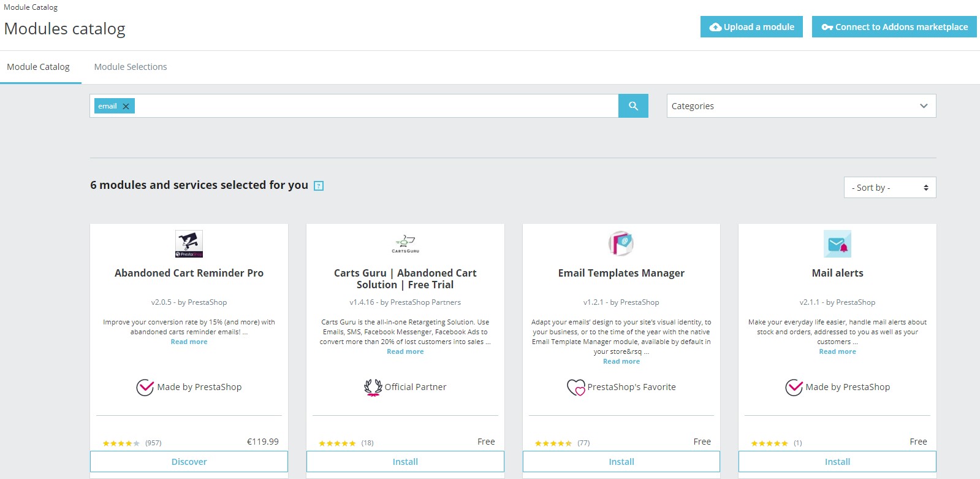Install the Mail alerts module
This screenshot has height=479, width=980.
tap(837, 462)
